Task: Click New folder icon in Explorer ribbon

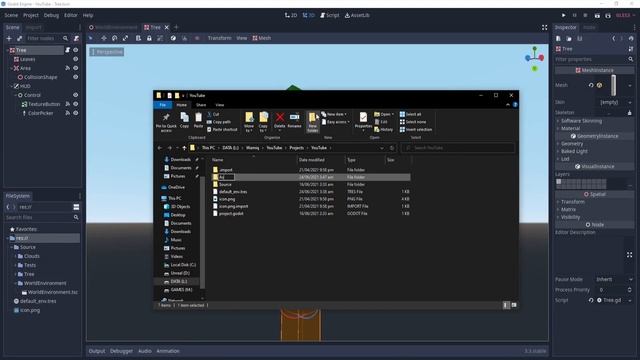Action: click(313, 122)
